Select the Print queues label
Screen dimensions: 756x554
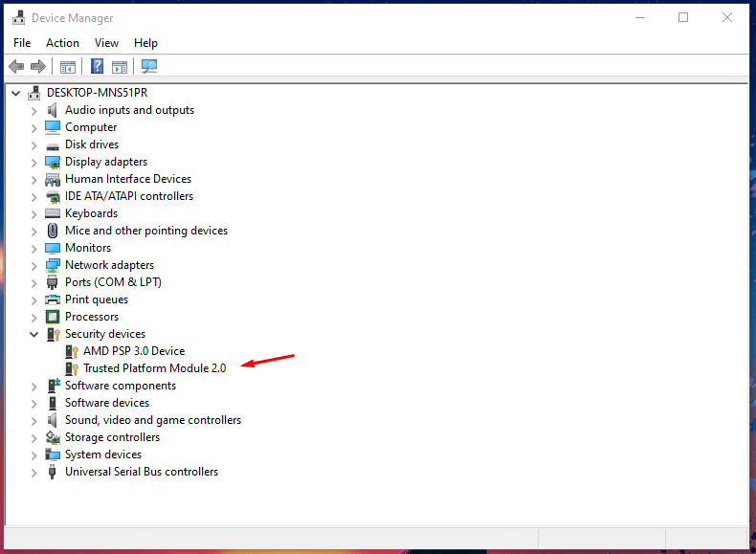97,299
